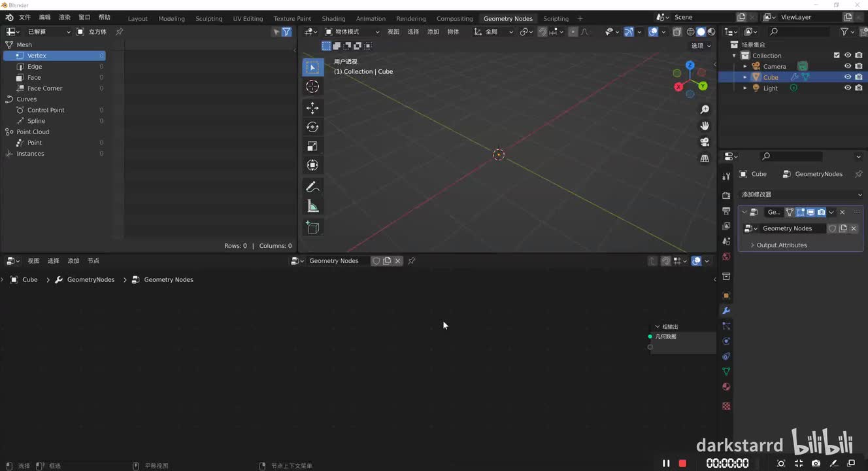Toggle X-ray display in viewport
The height and width of the screenshot is (471, 868).
click(677, 31)
